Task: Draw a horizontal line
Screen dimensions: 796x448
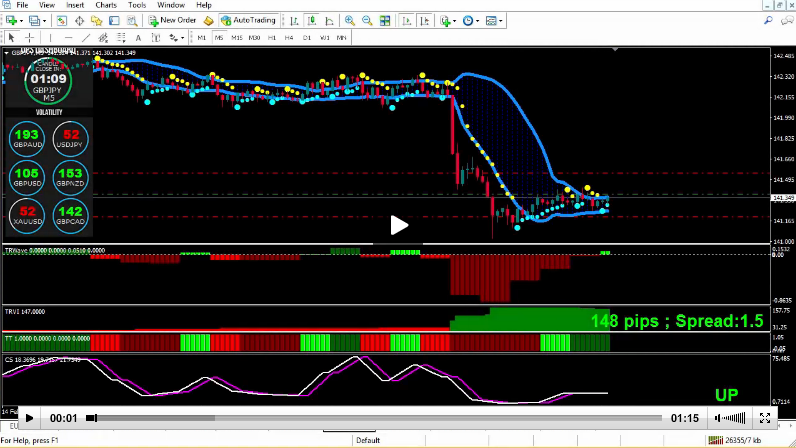Action: [x=68, y=38]
